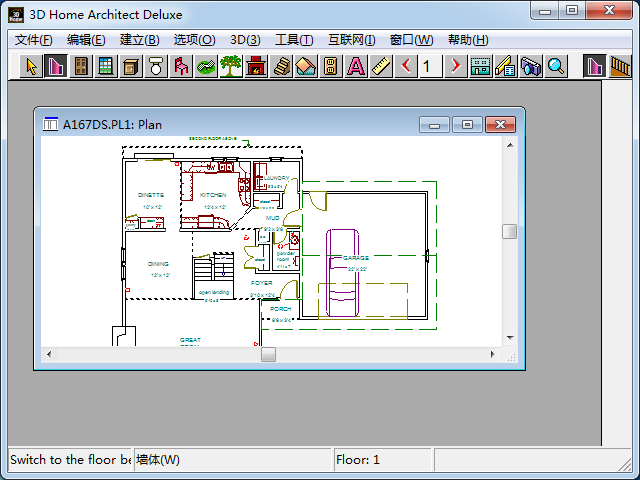Select the Furniture chair tool

click(181, 67)
